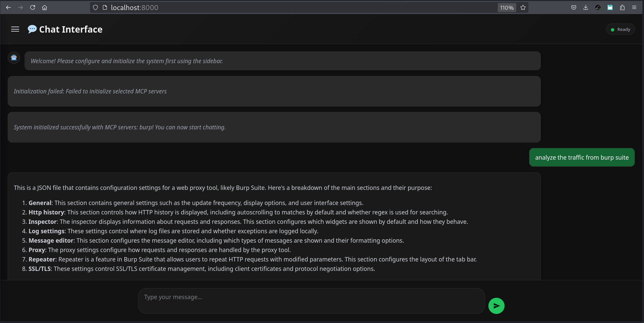Viewport: 644px width, 323px height.
Task: Open the Pocket save icon
Action: pos(574,7)
